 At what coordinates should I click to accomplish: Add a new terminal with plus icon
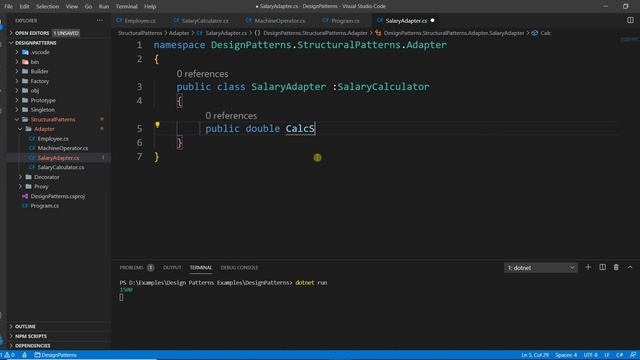click(588, 267)
